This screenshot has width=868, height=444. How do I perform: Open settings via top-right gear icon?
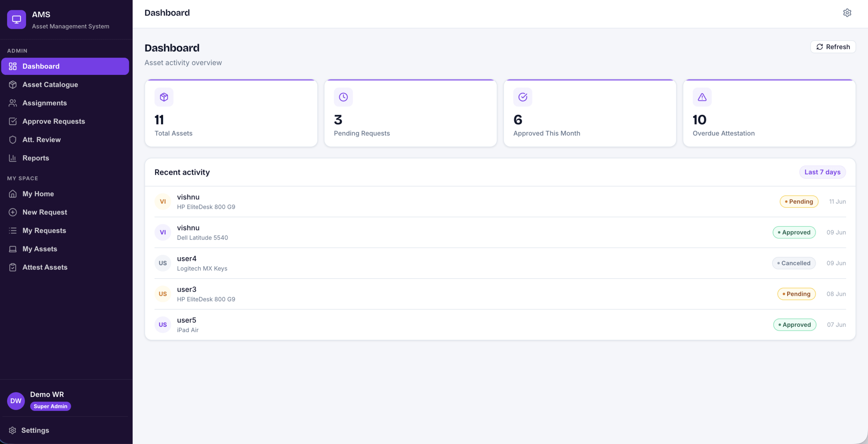coord(847,13)
